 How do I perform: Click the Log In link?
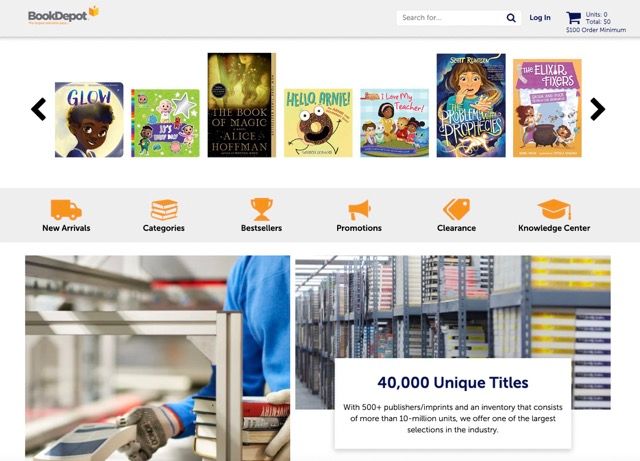coord(540,18)
